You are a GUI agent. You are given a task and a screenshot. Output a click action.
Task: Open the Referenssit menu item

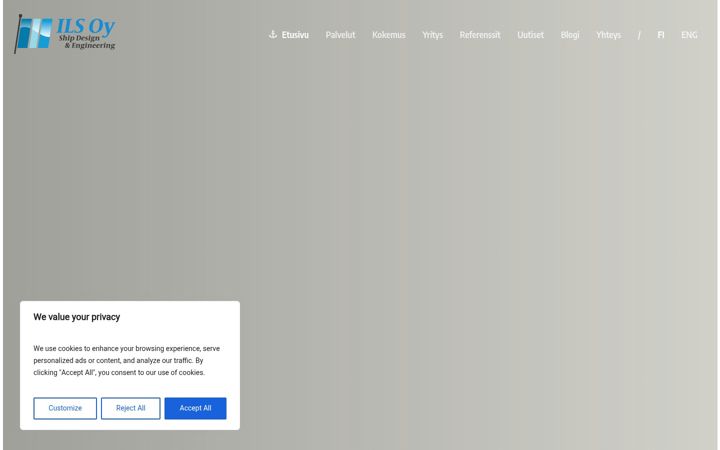[x=480, y=35]
